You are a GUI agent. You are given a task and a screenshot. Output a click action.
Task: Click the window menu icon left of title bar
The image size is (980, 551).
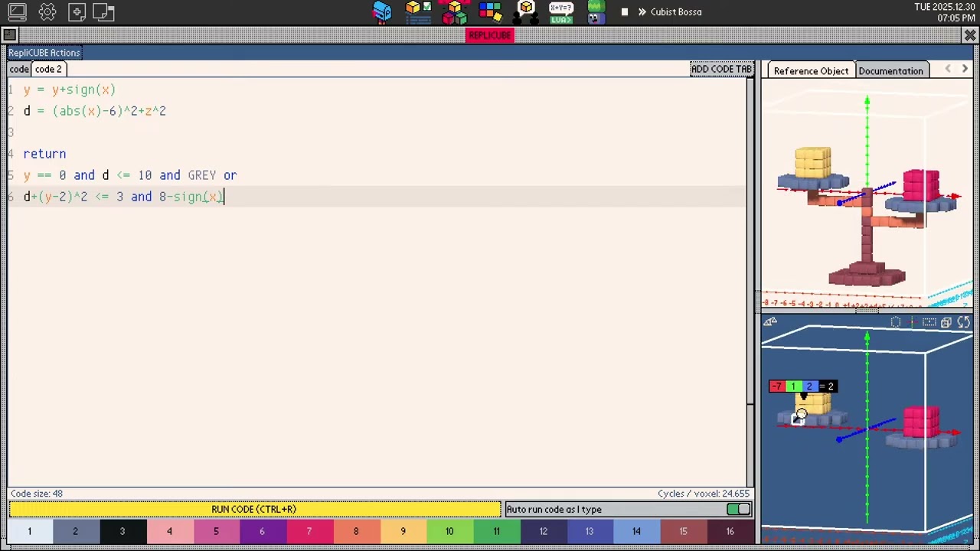(8, 34)
